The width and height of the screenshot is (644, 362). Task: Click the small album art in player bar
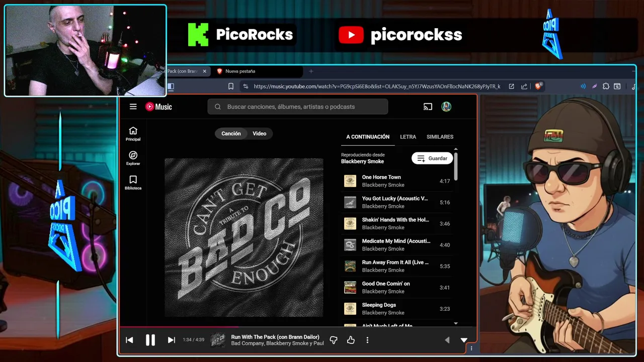218,340
